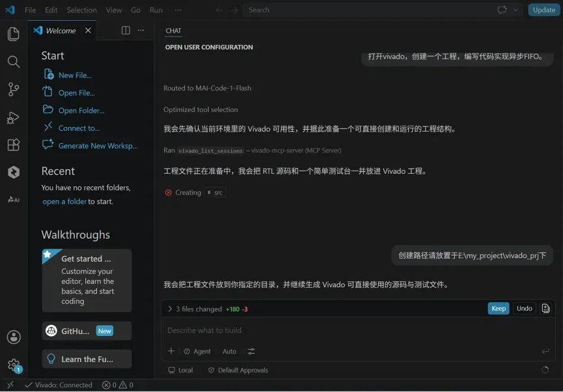
Task: Click Vivado: Connected status item
Action: 58,385
